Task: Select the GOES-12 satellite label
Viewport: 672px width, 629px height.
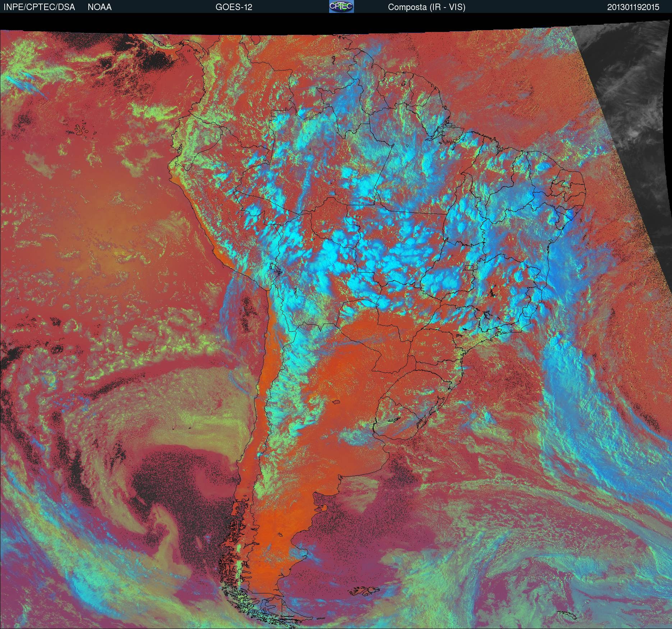Action: coord(234,7)
